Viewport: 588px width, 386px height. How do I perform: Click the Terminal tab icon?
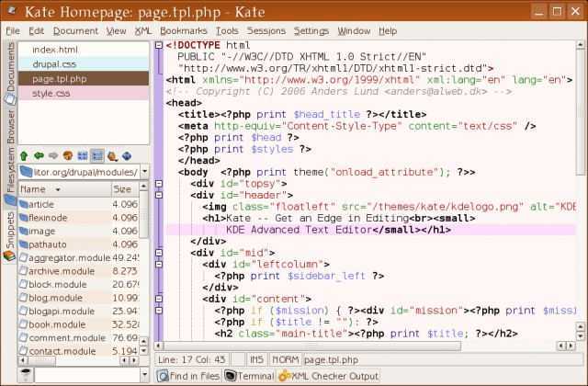point(231,376)
